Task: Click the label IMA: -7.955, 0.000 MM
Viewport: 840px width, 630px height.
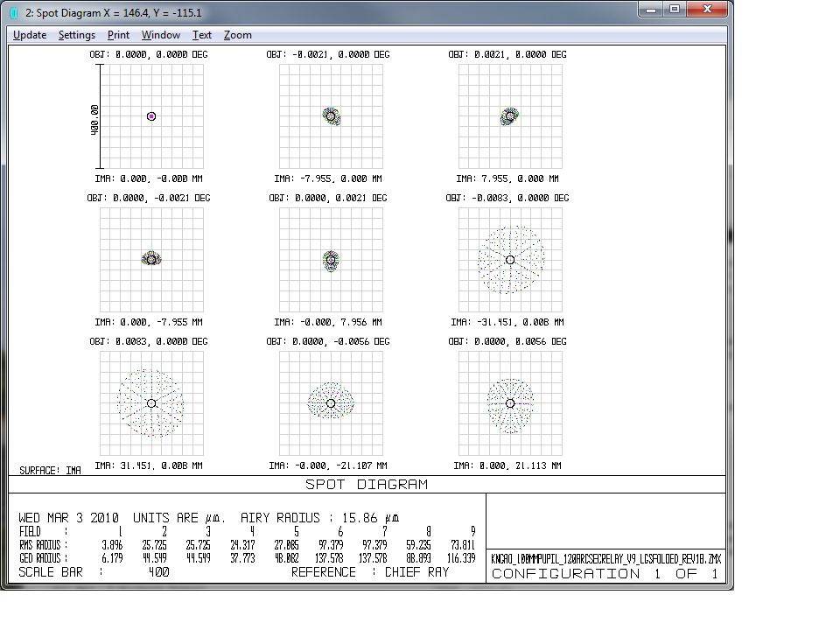Action: click(x=328, y=178)
